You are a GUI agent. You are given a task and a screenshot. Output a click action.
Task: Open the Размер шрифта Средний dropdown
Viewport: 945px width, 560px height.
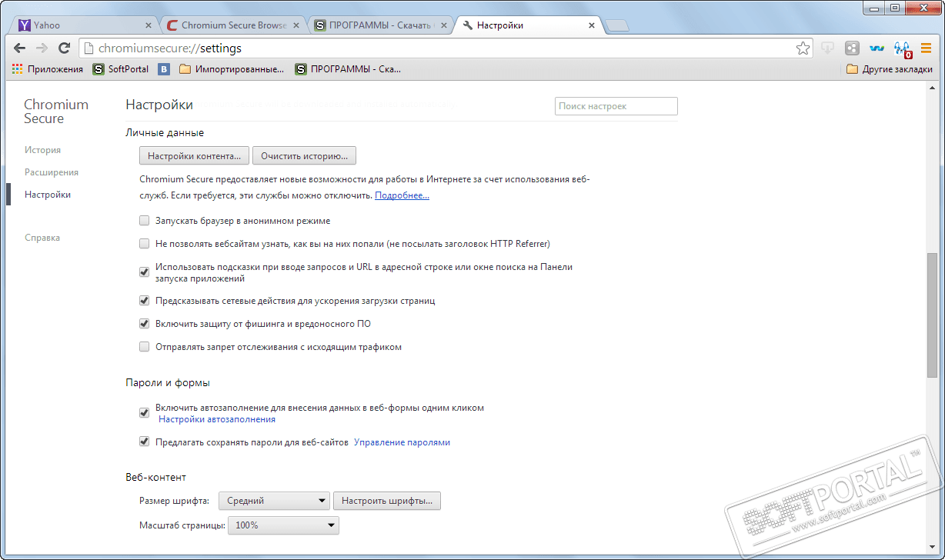click(274, 501)
